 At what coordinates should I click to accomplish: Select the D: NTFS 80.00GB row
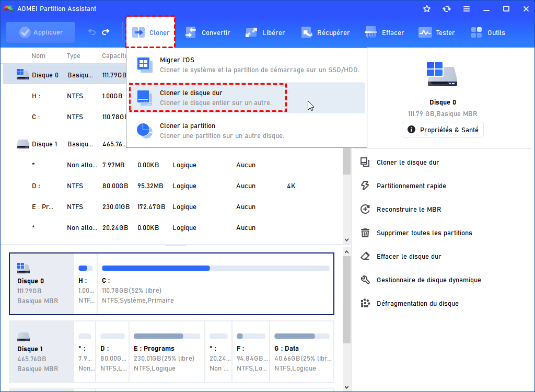[x=172, y=186]
